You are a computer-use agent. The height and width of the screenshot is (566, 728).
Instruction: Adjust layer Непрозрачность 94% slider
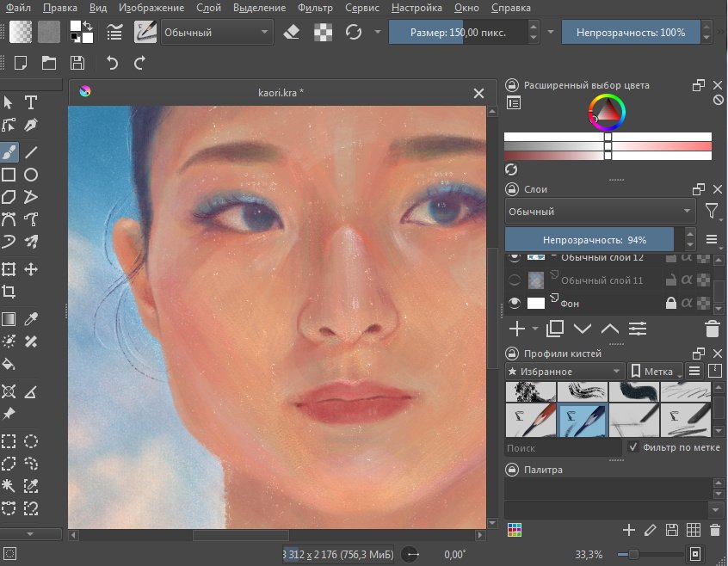click(595, 240)
